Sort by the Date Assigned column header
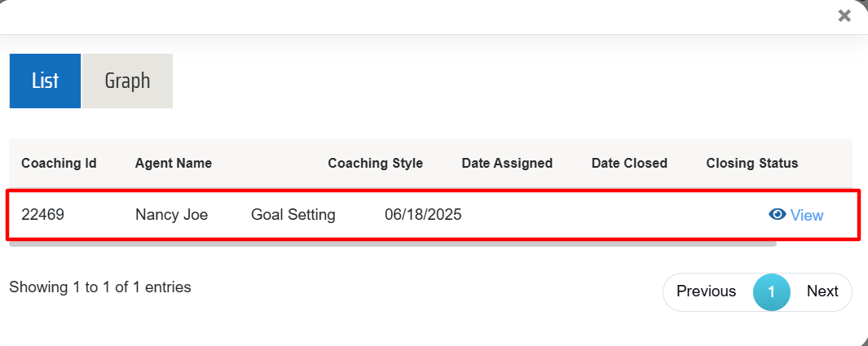 pos(507,163)
